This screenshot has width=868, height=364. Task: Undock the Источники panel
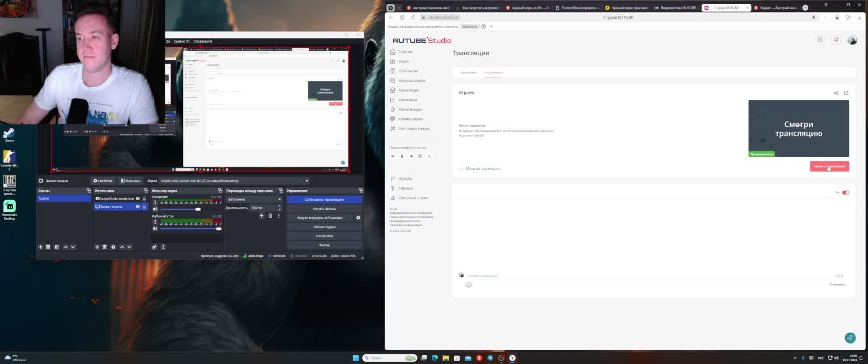146,191
